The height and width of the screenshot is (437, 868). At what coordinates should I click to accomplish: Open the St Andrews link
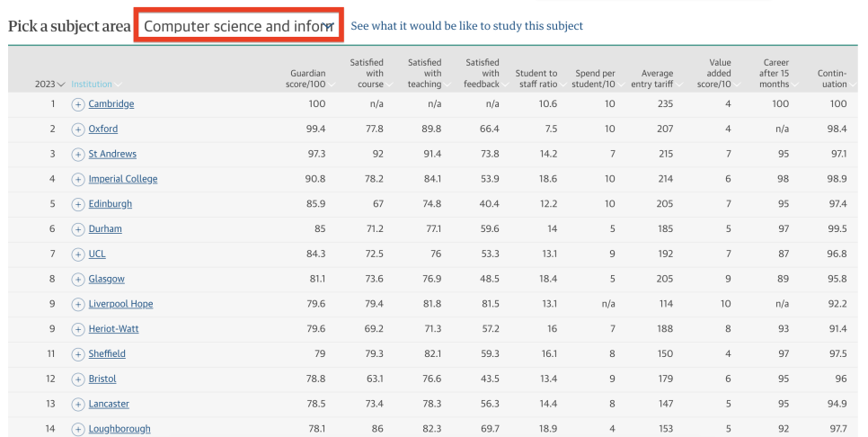coord(112,154)
